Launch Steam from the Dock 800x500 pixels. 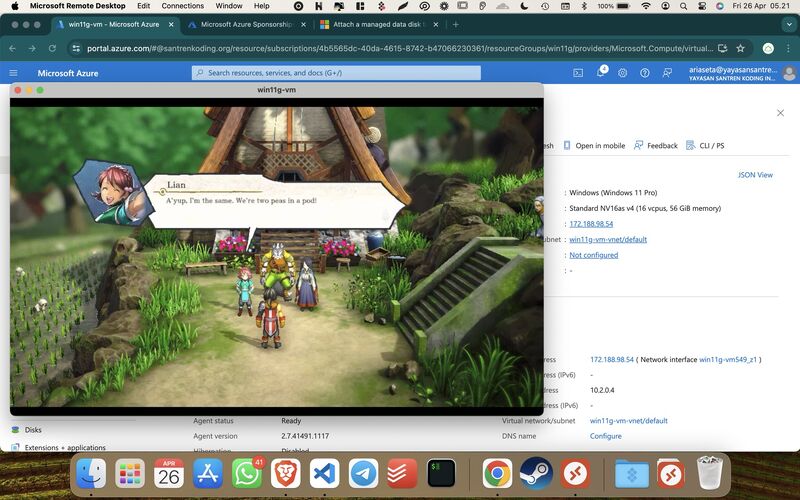pos(536,473)
